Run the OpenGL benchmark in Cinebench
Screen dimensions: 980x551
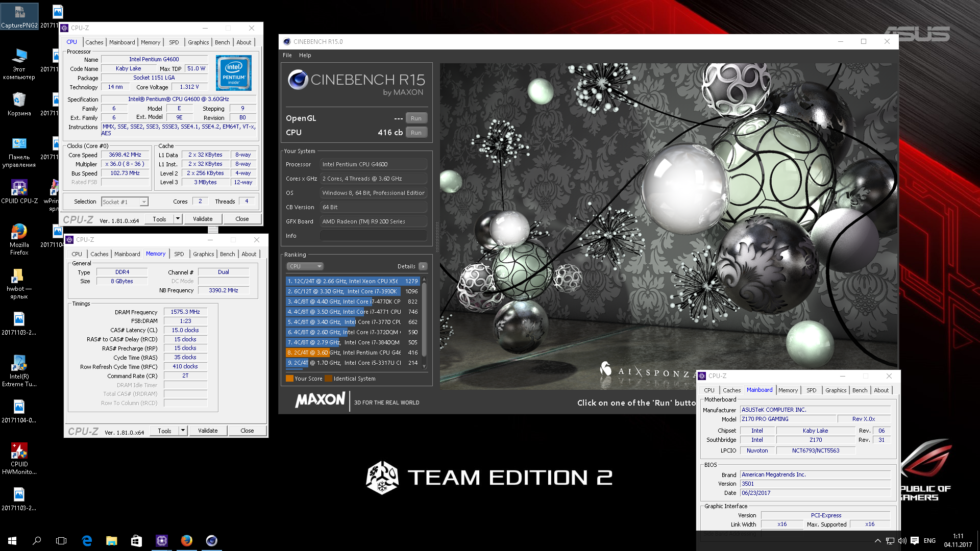(x=416, y=118)
